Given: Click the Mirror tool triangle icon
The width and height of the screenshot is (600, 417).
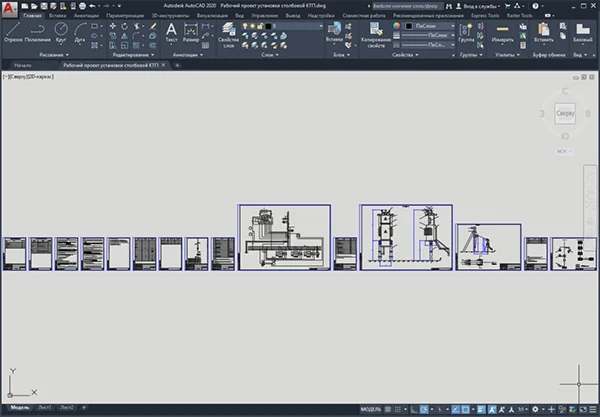Looking at the screenshot, I should (124, 36).
